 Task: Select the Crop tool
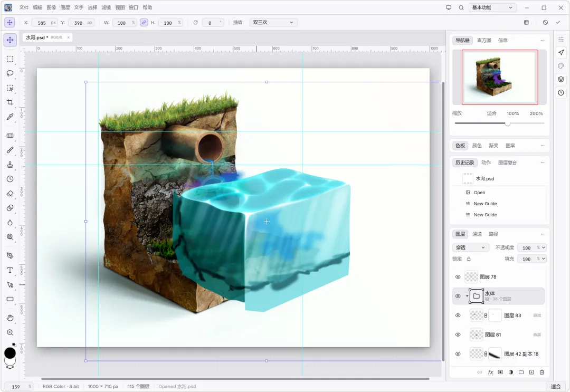tap(10, 102)
